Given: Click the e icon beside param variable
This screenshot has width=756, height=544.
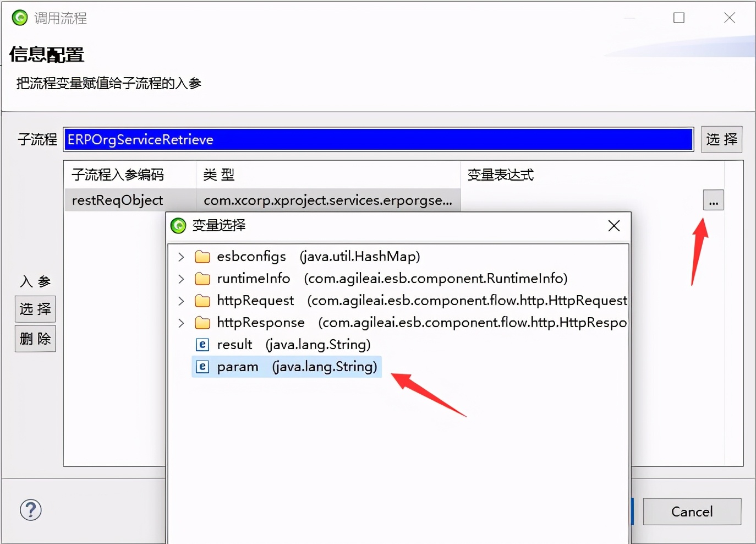Looking at the screenshot, I should click(x=202, y=366).
